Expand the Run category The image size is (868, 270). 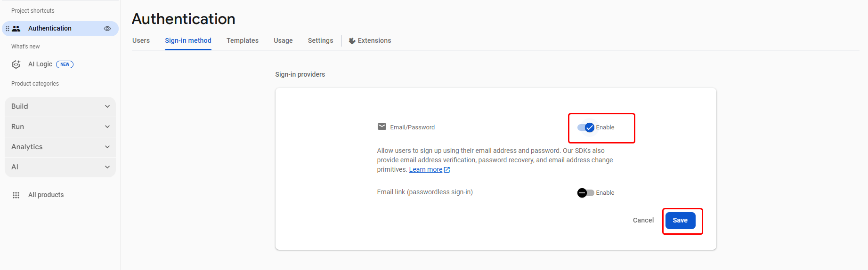(x=60, y=127)
